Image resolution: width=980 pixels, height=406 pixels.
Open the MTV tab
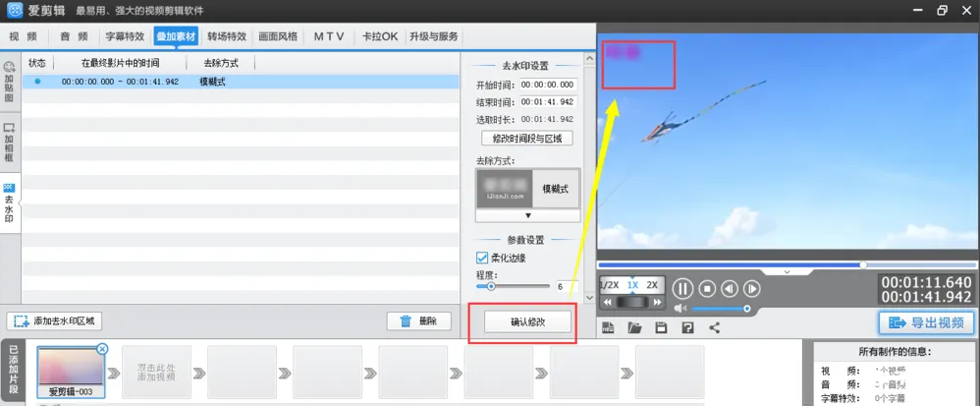click(x=329, y=36)
